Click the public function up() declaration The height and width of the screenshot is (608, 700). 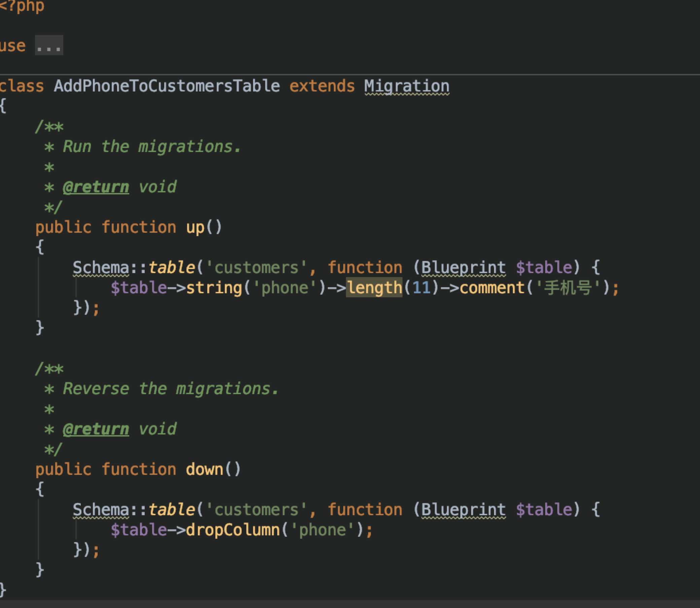pyautogui.click(x=129, y=227)
